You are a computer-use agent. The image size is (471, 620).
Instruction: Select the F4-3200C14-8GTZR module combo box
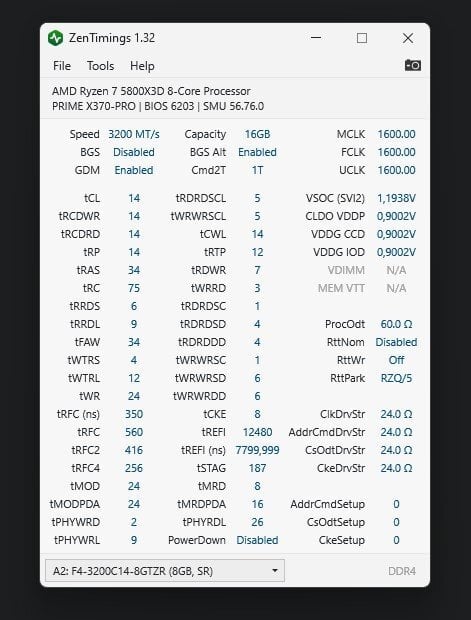click(165, 571)
